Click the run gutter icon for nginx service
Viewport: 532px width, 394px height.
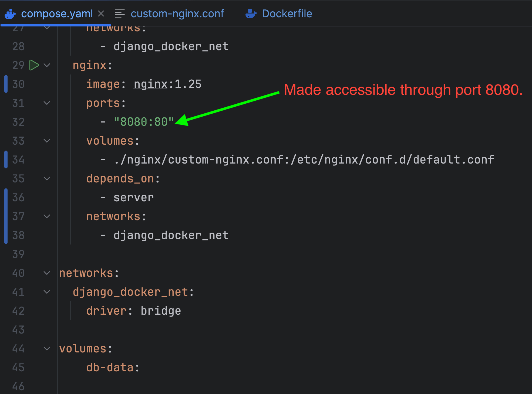[34, 65]
